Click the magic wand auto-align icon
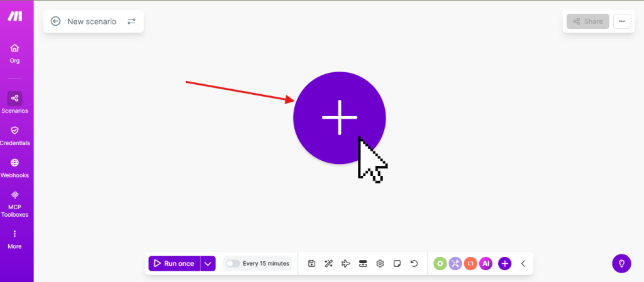Viewport: 644px width, 282px height. pos(328,264)
